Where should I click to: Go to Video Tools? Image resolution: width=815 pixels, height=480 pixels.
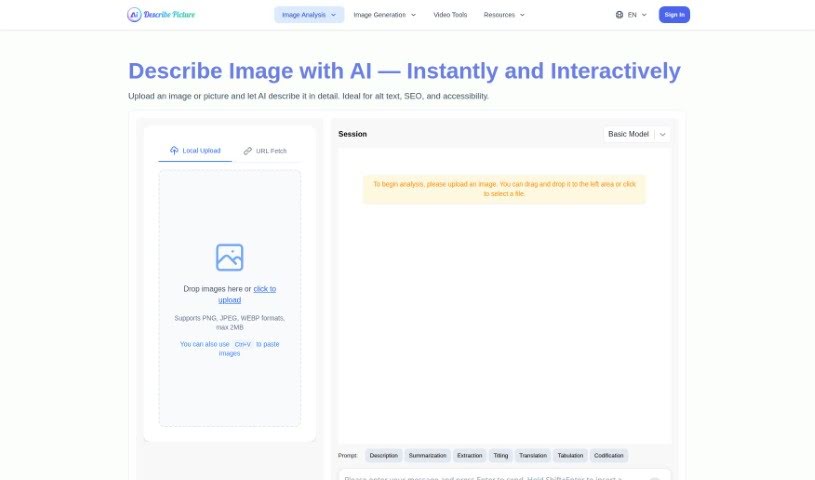(x=450, y=15)
